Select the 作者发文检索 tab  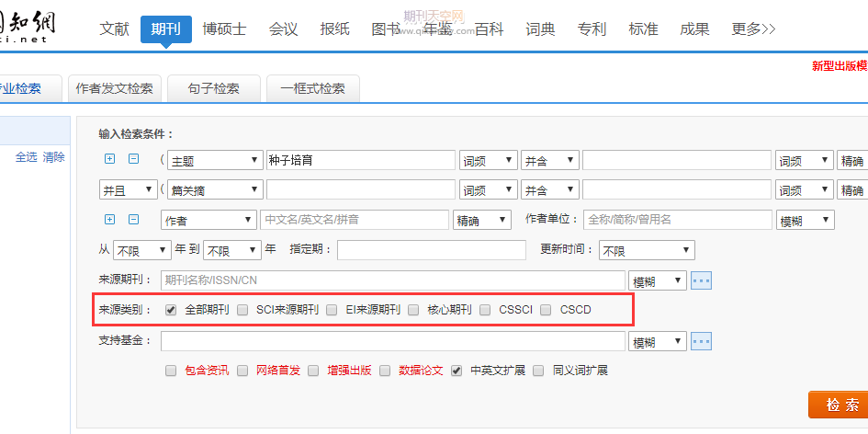(115, 88)
